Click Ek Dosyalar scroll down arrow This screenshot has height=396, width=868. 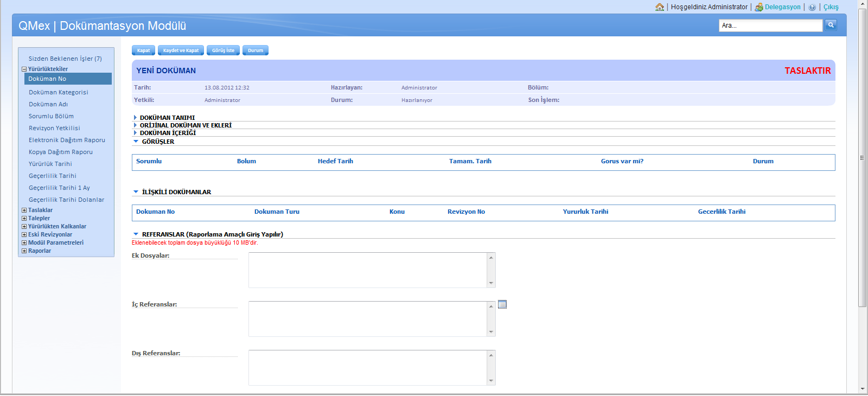tap(491, 283)
